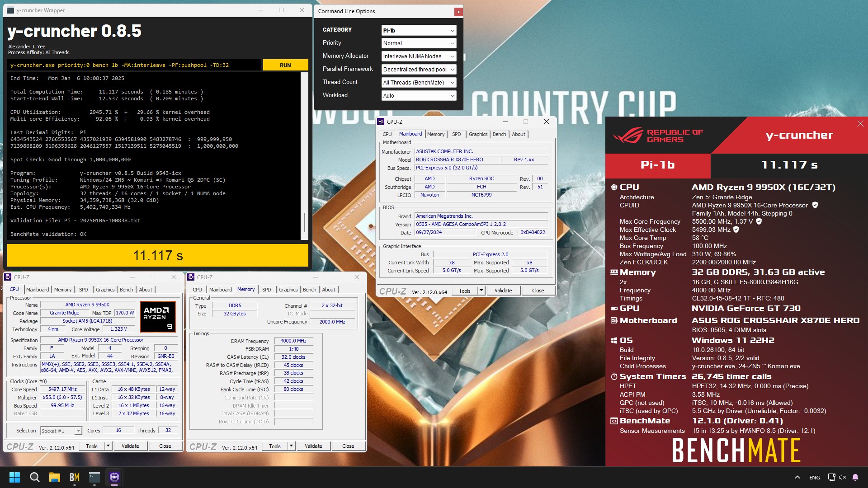Image resolution: width=868 pixels, height=488 pixels.
Task: Expand Tools arrow in CPU-Z CPU window
Action: pyautogui.click(x=108, y=446)
